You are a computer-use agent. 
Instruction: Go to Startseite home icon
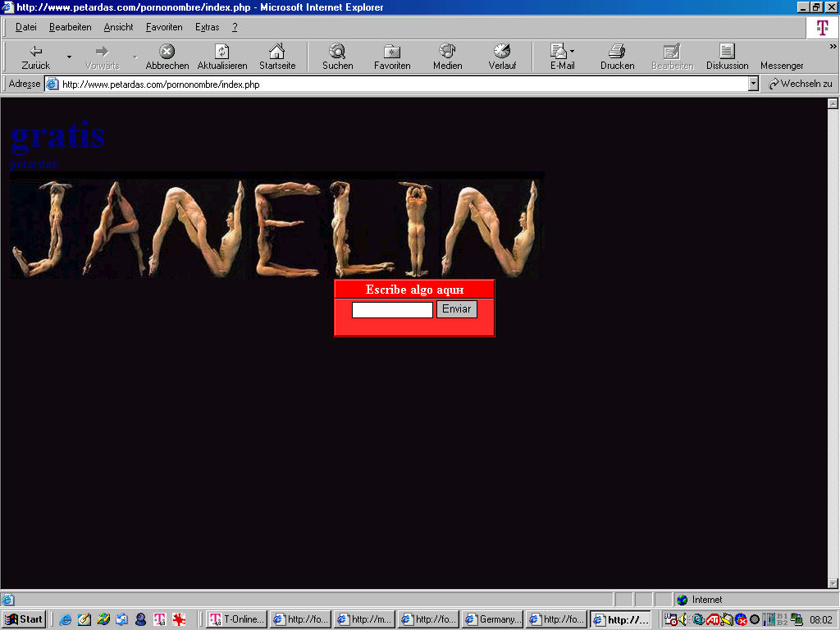point(277,52)
